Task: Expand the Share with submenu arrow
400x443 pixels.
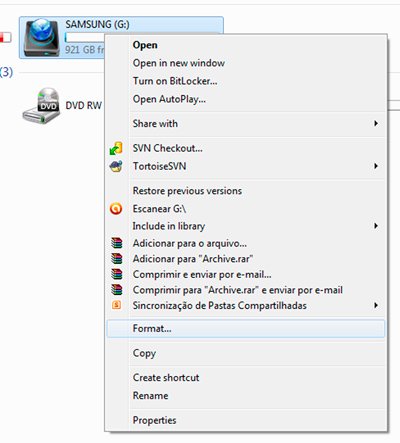Action: pos(376,124)
